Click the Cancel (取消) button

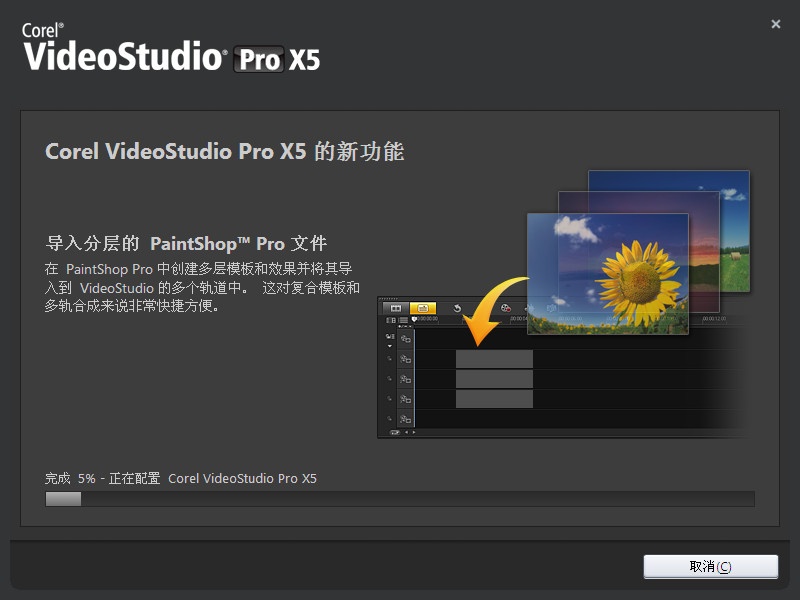click(x=710, y=566)
